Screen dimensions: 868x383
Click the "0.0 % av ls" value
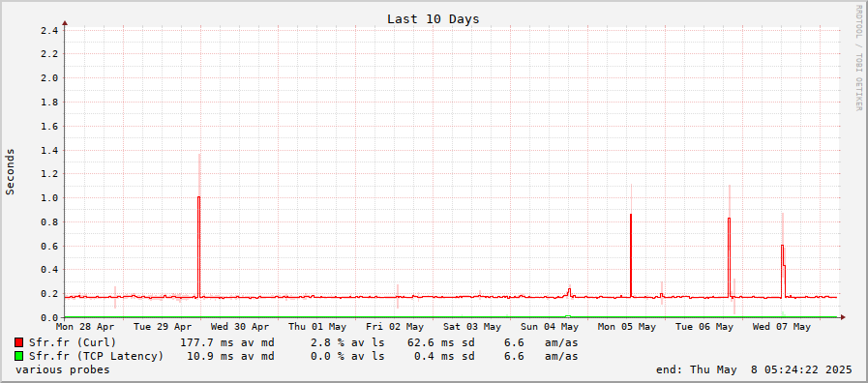(x=347, y=356)
